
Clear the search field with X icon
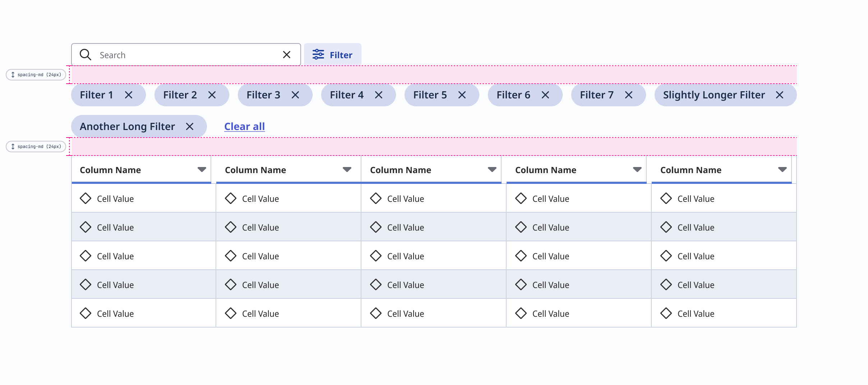click(x=287, y=55)
